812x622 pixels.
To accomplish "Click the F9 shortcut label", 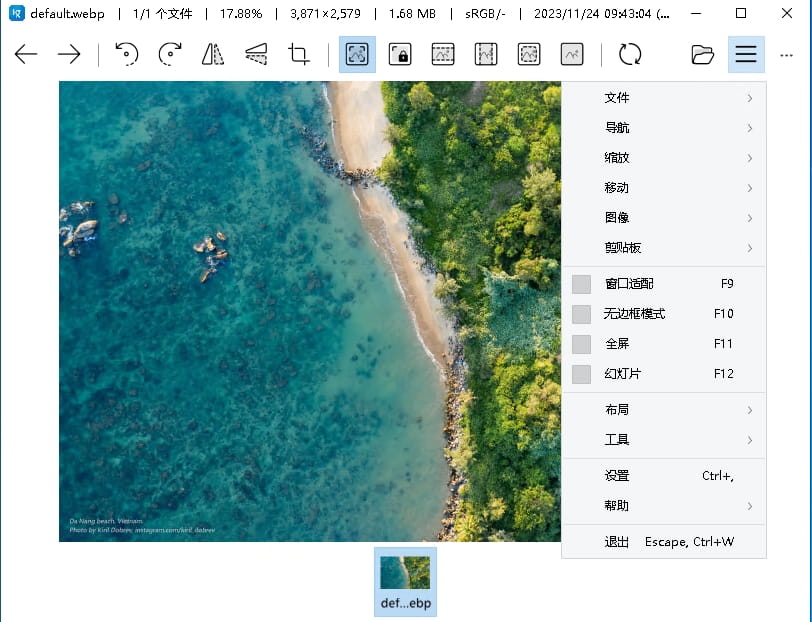I will [x=727, y=284].
